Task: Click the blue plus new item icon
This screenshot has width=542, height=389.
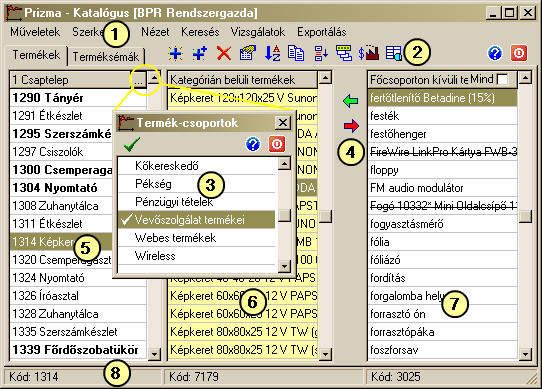Action: click(176, 54)
